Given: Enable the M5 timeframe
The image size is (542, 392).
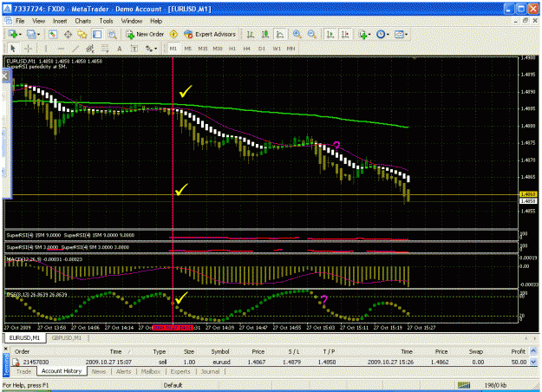Looking at the screenshot, I should (x=187, y=49).
